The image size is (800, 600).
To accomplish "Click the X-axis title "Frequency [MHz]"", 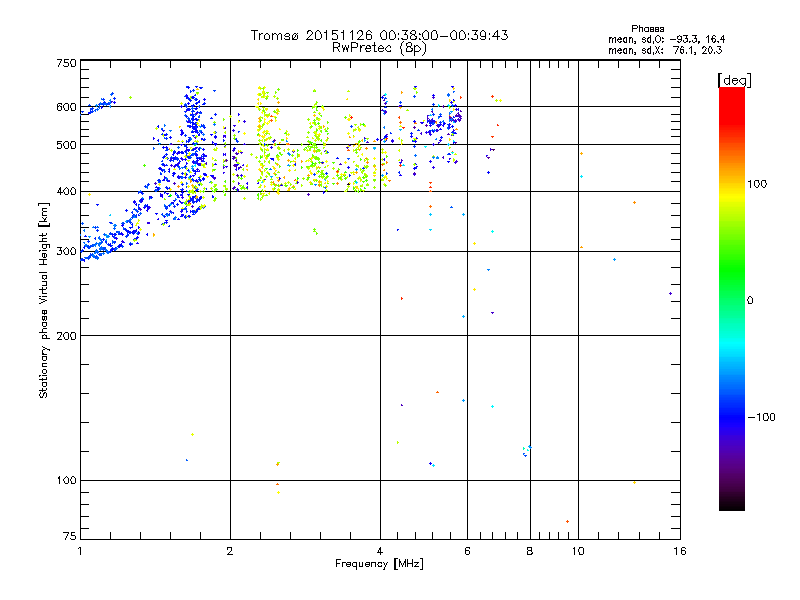I will click(x=379, y=564).
